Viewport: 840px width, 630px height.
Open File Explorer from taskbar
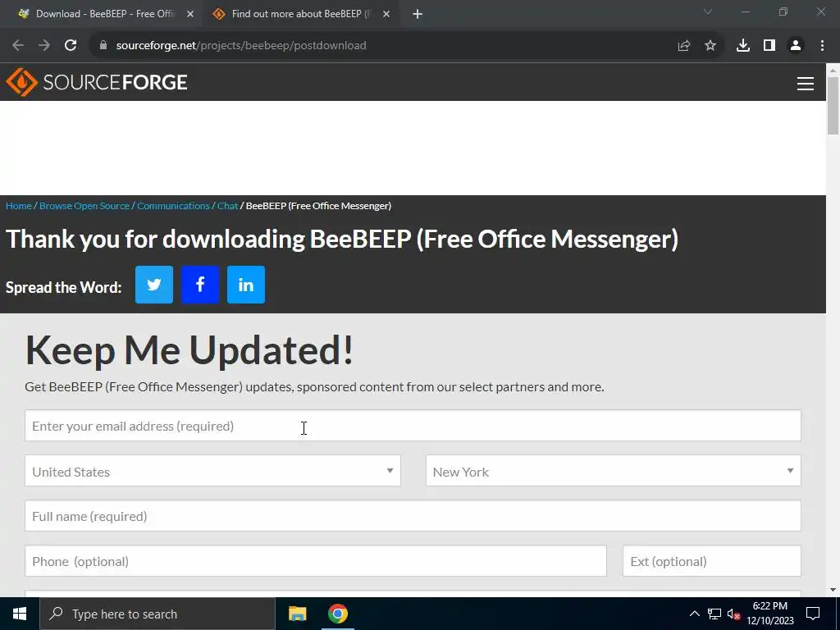click(297, 614)
